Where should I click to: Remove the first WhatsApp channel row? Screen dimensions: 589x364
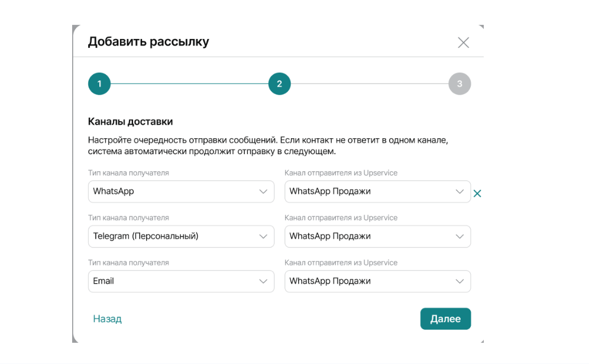(x=477, y=193)
